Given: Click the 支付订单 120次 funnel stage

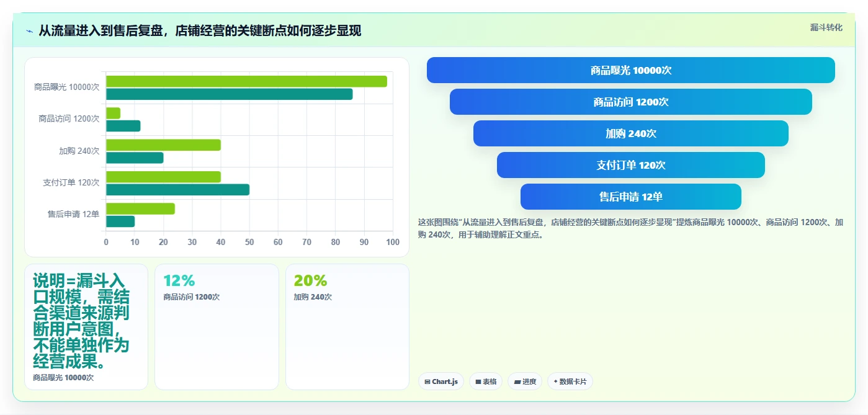Looking at the screenshot, I should pyautogui.click(x=630, y=165).
